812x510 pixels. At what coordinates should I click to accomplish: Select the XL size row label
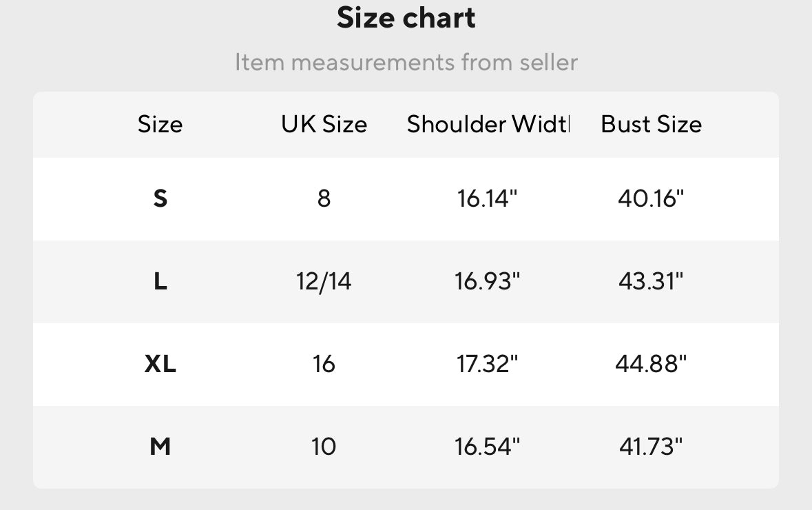[160, 364]
